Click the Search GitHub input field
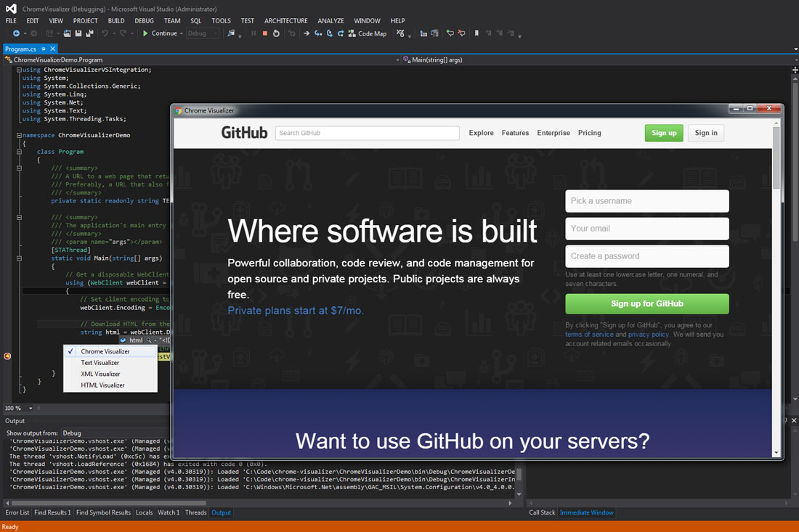Viewport: 799px width, 532px height. pyautogui.click(x=368, y=133)
